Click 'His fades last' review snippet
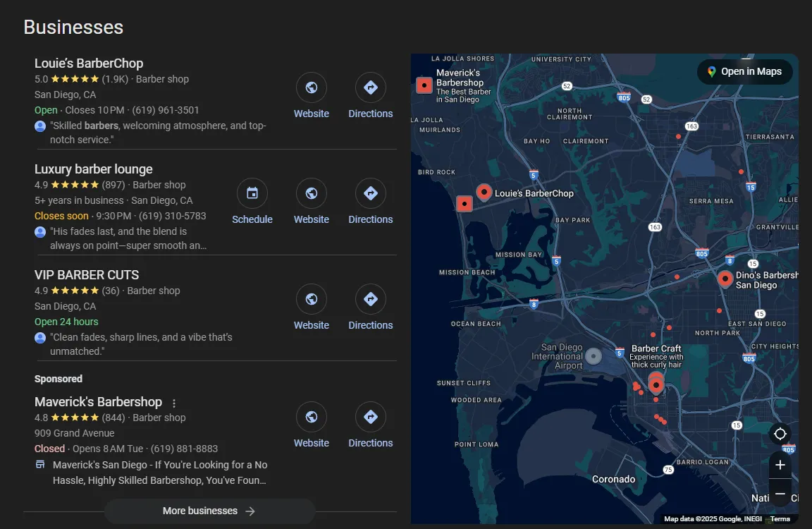 tap(128, 238)
